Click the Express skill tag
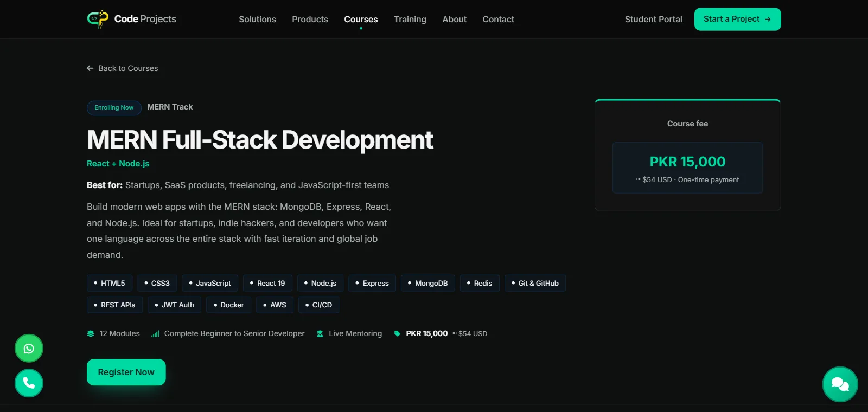 [x=372, y=283]
